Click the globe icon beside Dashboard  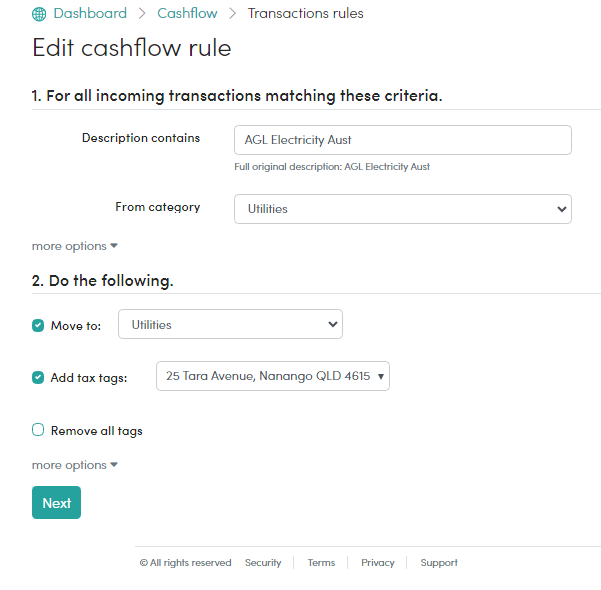click(39, 14)
